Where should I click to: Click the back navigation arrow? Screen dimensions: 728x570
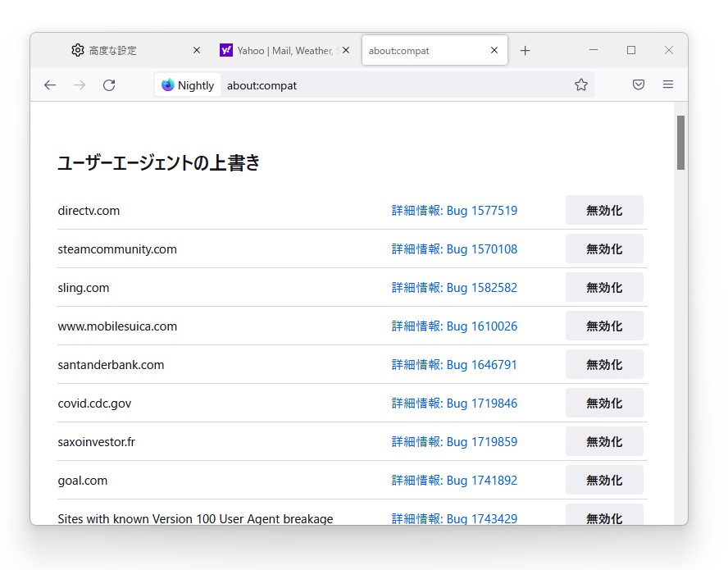(50, 85)
